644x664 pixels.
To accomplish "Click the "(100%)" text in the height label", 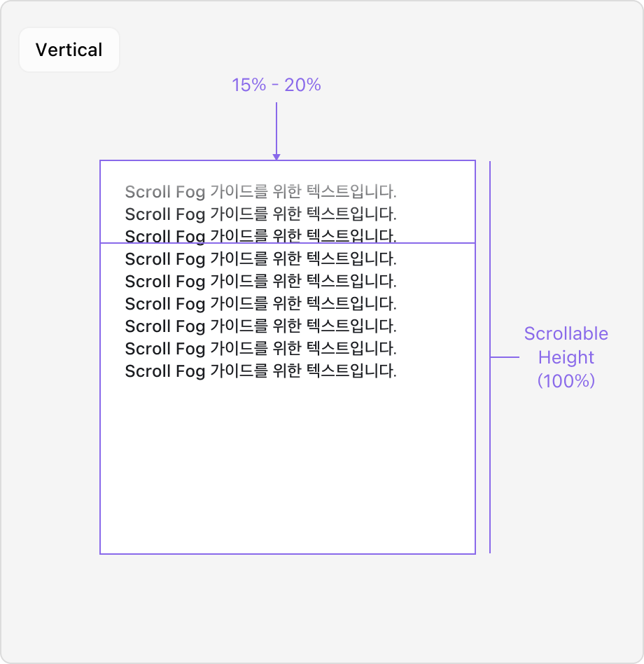I will 566,381.
